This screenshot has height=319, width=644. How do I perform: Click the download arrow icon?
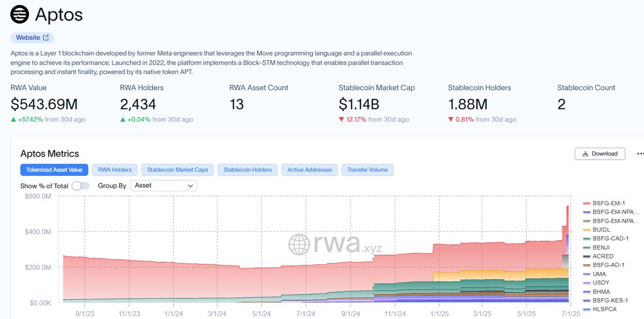coord(584,153)
